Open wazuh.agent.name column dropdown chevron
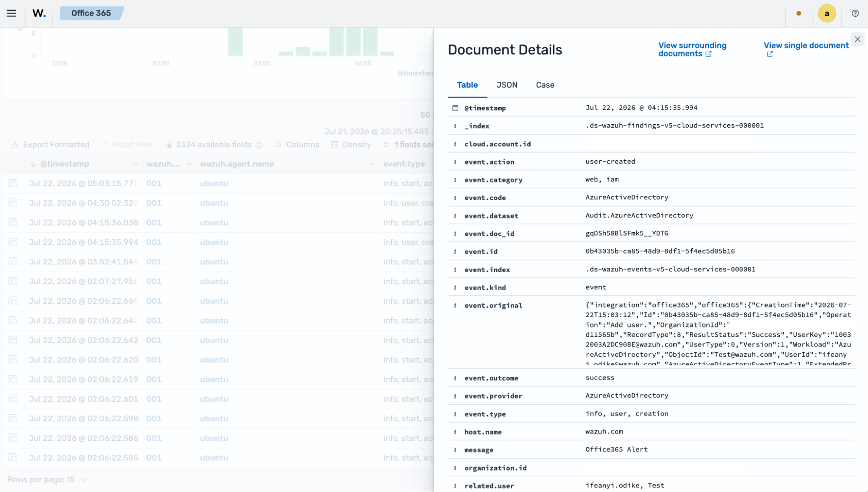This screenshot has height=492, width=868. tap(372, 164)
